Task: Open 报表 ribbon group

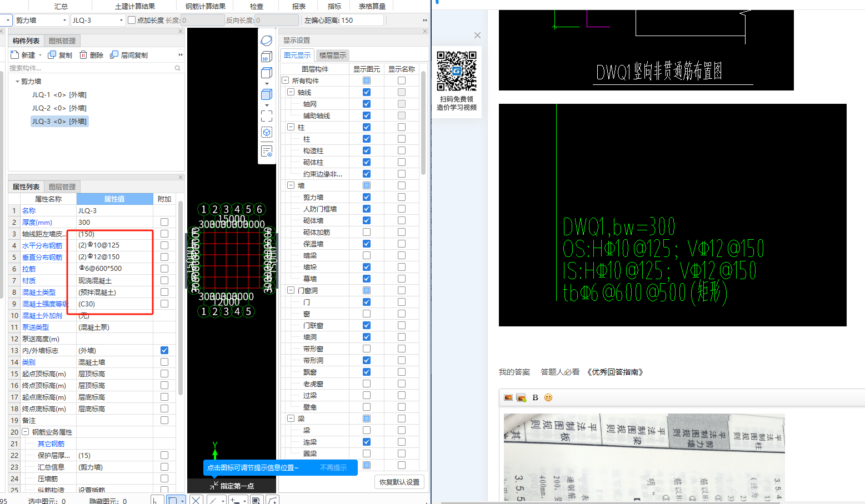Action: 299,6
